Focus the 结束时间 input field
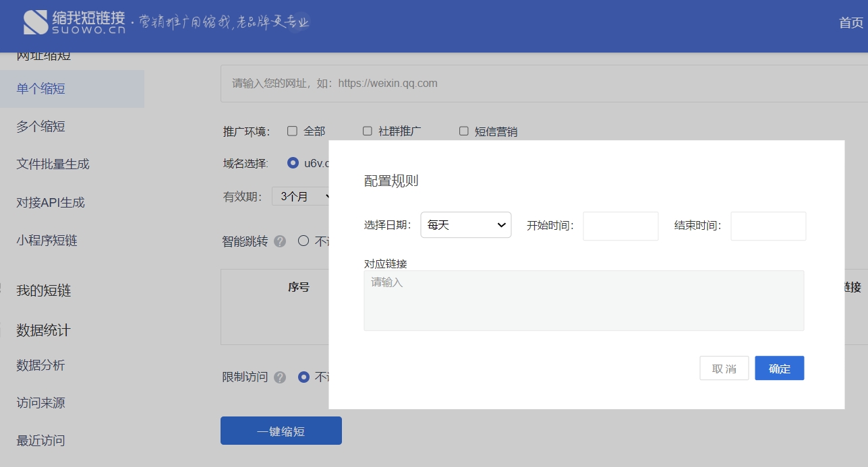This screenshot has width=868, height=467. [768, 226]
